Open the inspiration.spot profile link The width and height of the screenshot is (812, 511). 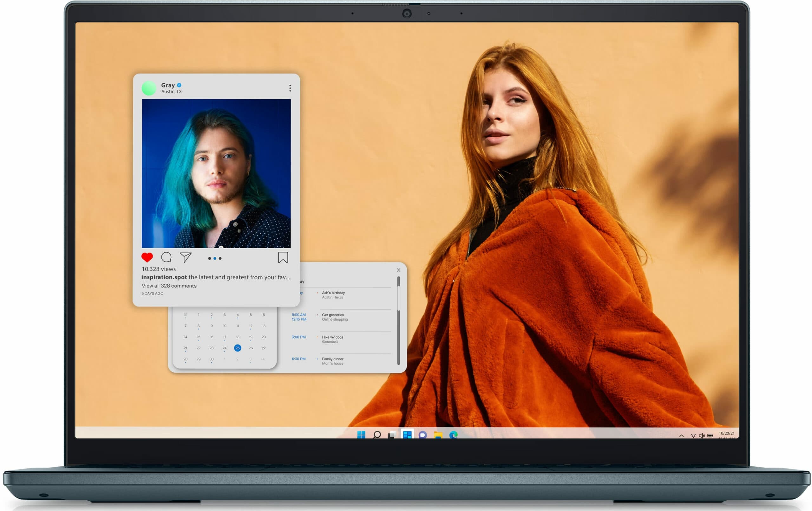(x=164, y=277)
